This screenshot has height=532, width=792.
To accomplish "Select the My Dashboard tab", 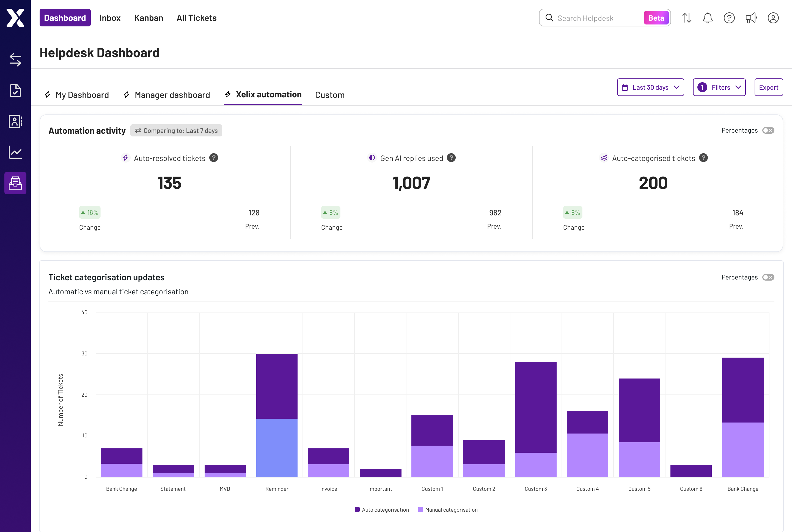I will click(76, 95).
